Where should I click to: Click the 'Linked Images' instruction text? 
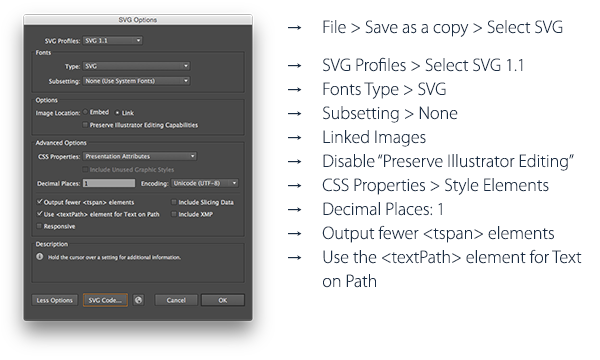pyautogui.click(x=374, y=138)
